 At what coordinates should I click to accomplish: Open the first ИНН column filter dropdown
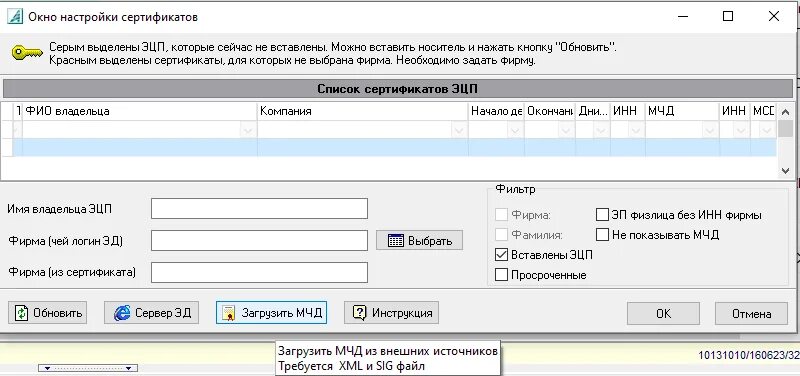[636, 131]
